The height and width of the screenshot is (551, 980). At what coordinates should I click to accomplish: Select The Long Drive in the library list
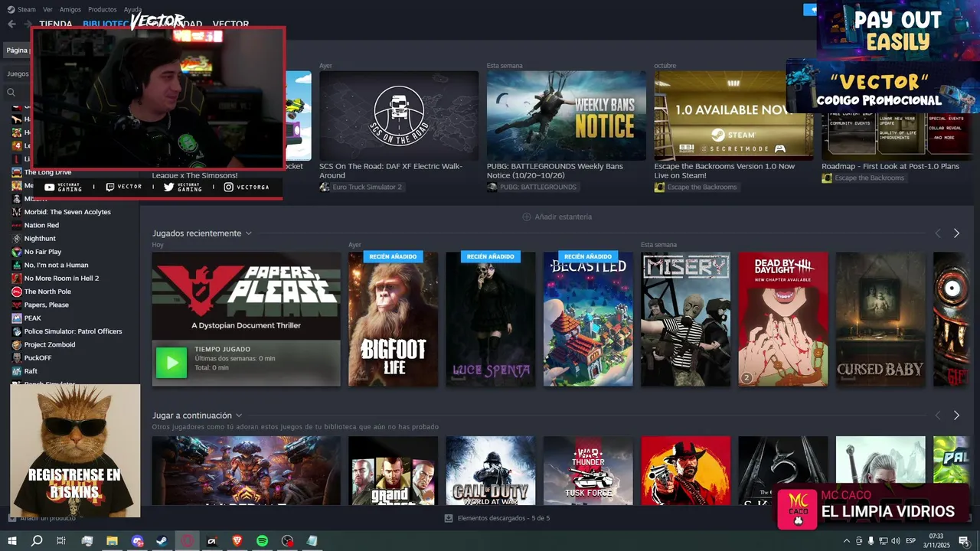[47, 172]
